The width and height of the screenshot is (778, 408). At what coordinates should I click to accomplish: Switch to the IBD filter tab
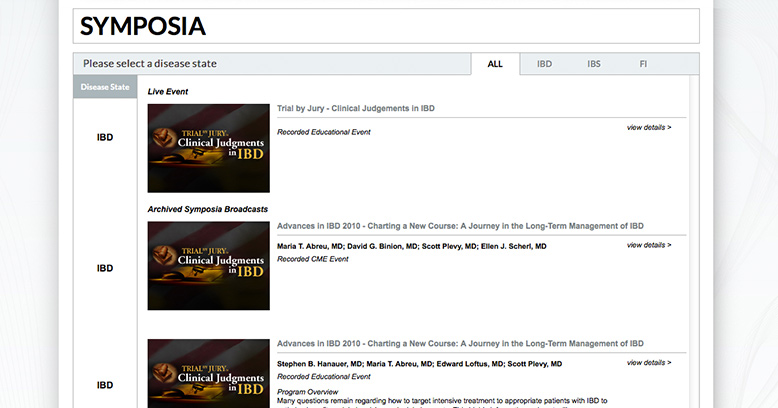pyautogui.click(x=544, y=64)
